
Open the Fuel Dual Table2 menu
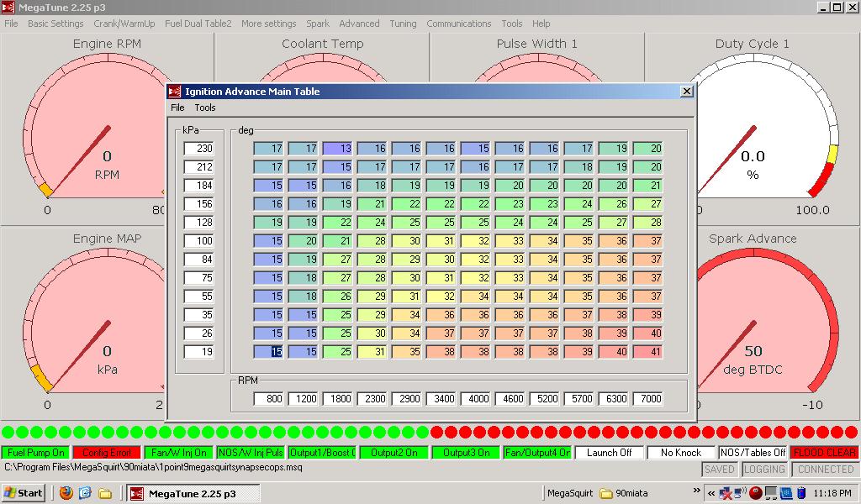pos(198,24)
